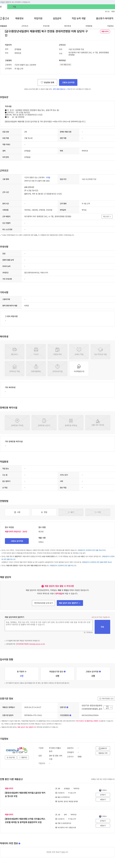Screen dimensions: 115x868
Task: Click 새창보기 for 파미힐스골프장 posting
Action: [x=103, y=800]
